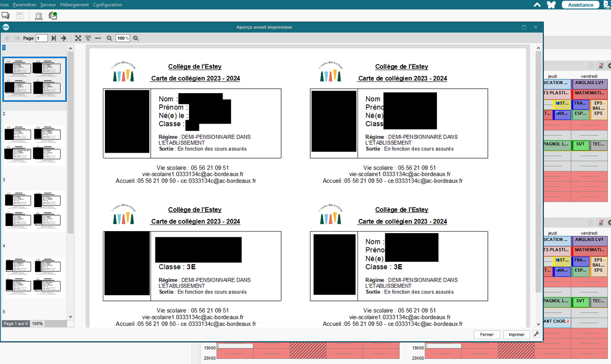The width and height of the screenshot is (611, 364).
Task: Fit the entire page in the window
Action: pos(78,38)
